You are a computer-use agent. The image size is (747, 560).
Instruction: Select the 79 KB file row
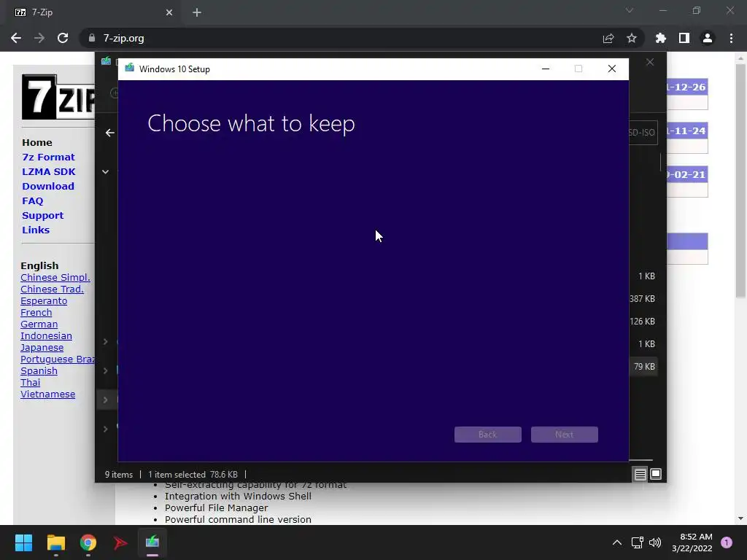(x=644, y=367)
